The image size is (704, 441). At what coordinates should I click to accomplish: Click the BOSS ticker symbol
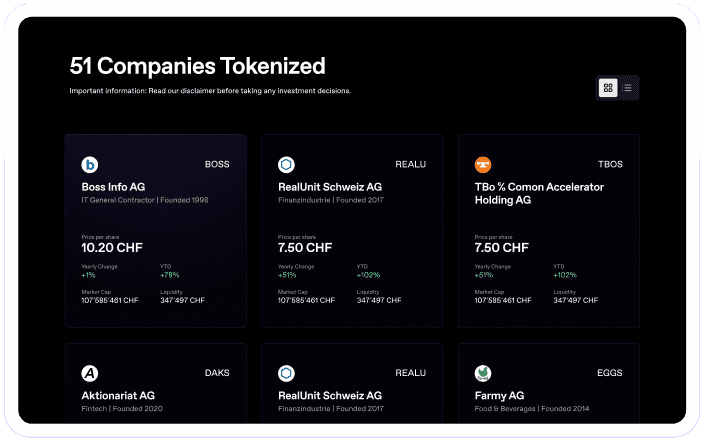point(217,164)
